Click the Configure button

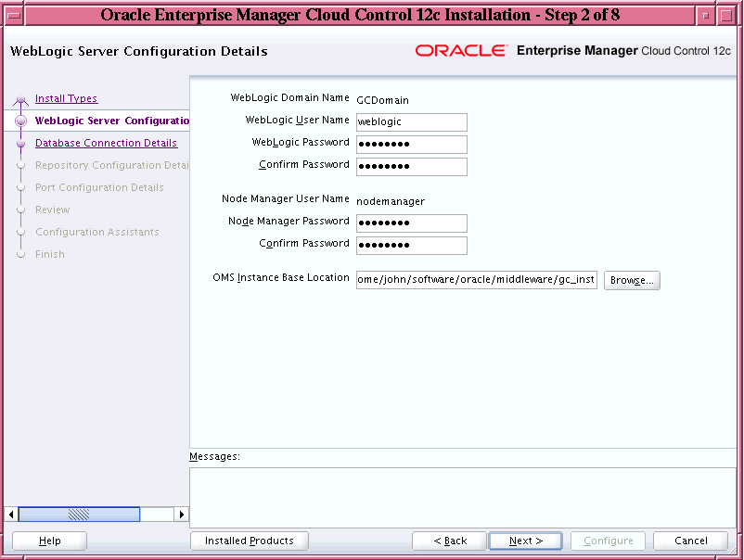pyautogui.click(x=608, y=541)
